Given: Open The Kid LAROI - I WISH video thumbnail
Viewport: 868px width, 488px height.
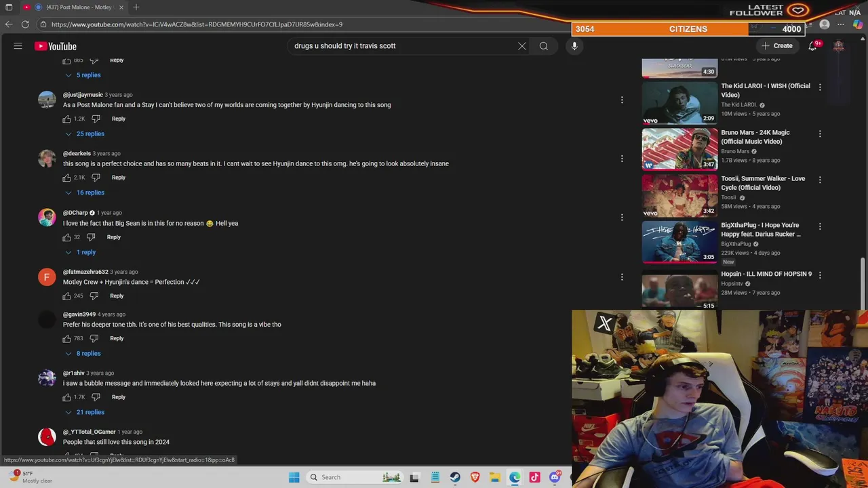Looking at the screenshot, I should [x=679, y=102].
